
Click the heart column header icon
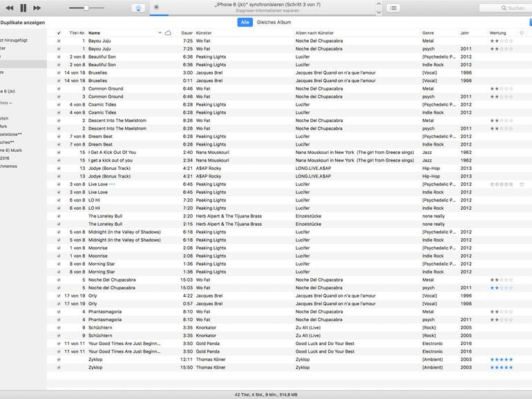(522, 33)
